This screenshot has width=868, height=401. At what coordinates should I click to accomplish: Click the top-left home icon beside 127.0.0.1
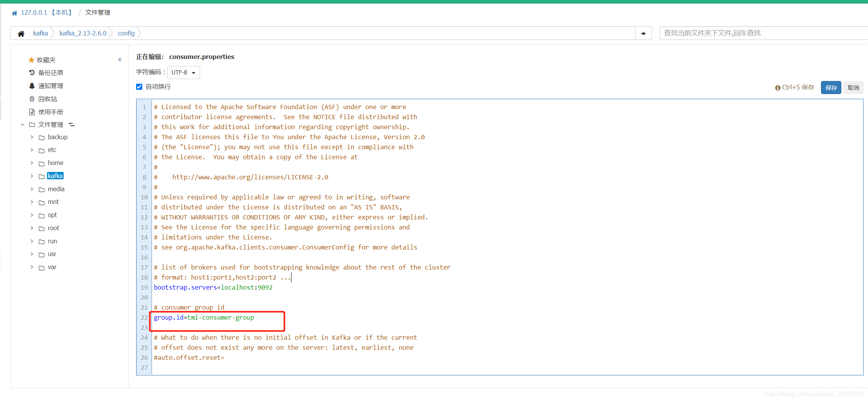(x=15, y=13)
